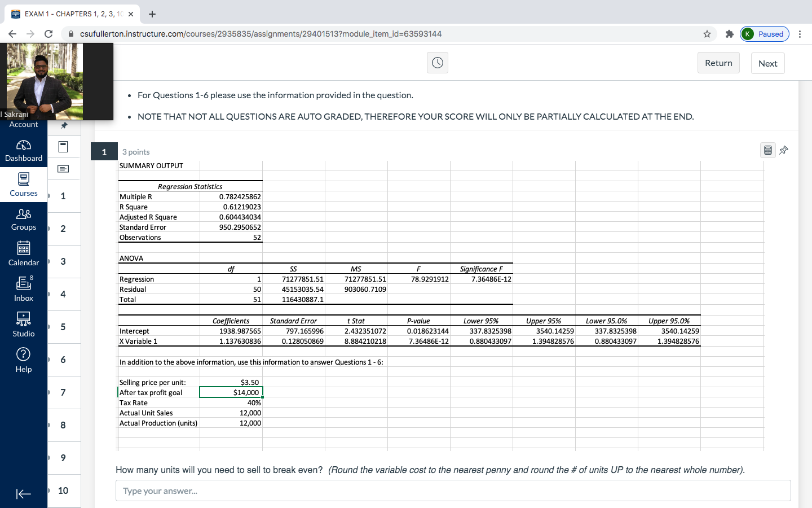Select the SUMMARY OUTPUT heading cell
Screen dimensions: 812x508
click(x=151, y=165)
